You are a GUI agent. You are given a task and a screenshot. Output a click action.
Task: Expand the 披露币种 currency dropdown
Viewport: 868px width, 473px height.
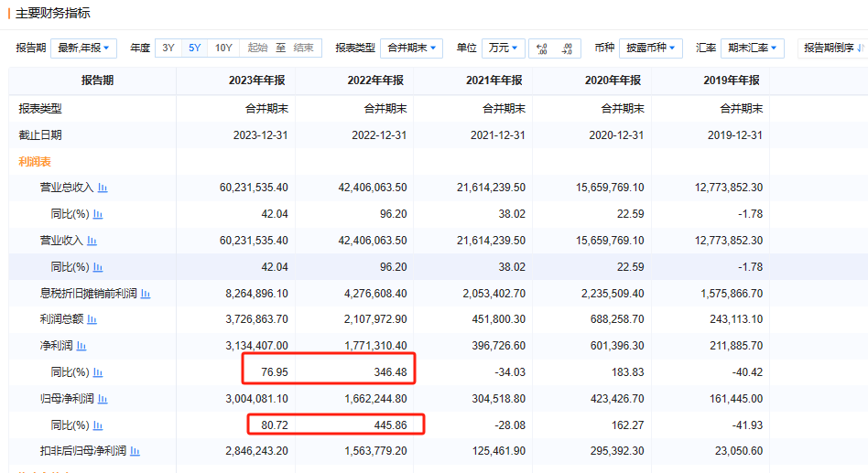tap(650, 48)
